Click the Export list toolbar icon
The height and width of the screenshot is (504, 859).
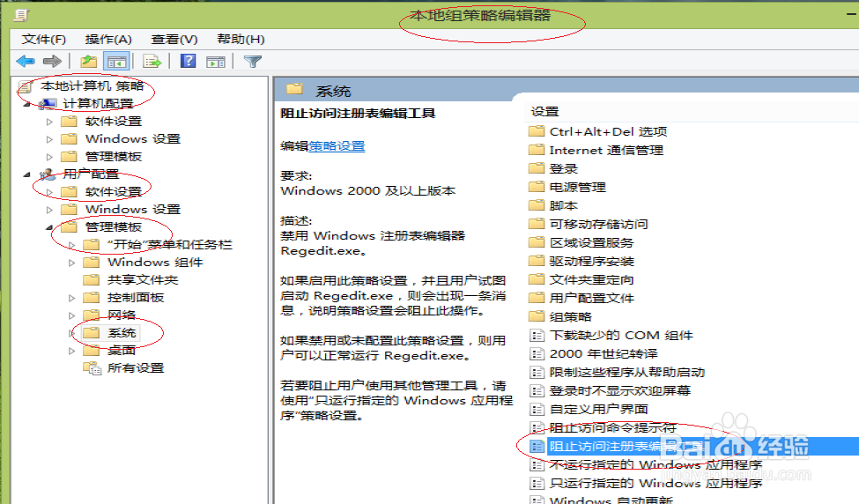[152, 62]
